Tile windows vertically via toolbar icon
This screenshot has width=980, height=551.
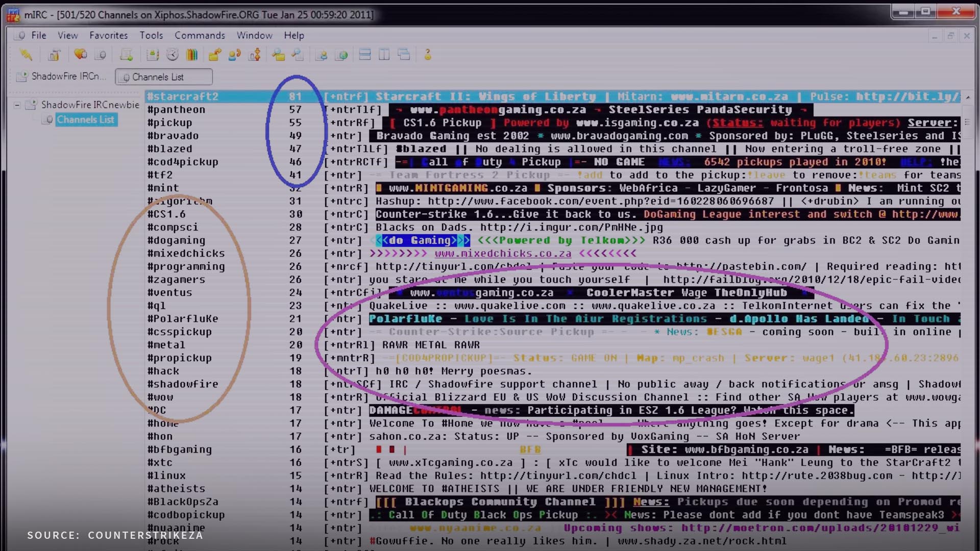click(x=384, y=55)
